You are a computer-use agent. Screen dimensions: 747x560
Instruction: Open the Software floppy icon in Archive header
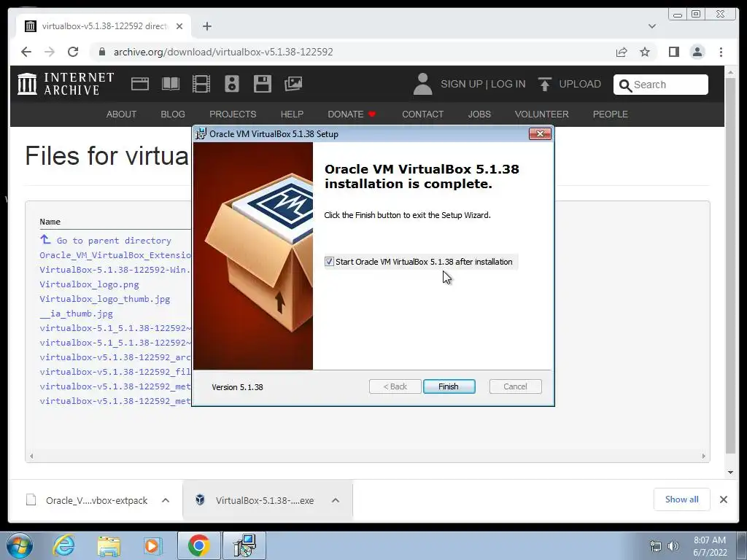(x=263, y=84)
